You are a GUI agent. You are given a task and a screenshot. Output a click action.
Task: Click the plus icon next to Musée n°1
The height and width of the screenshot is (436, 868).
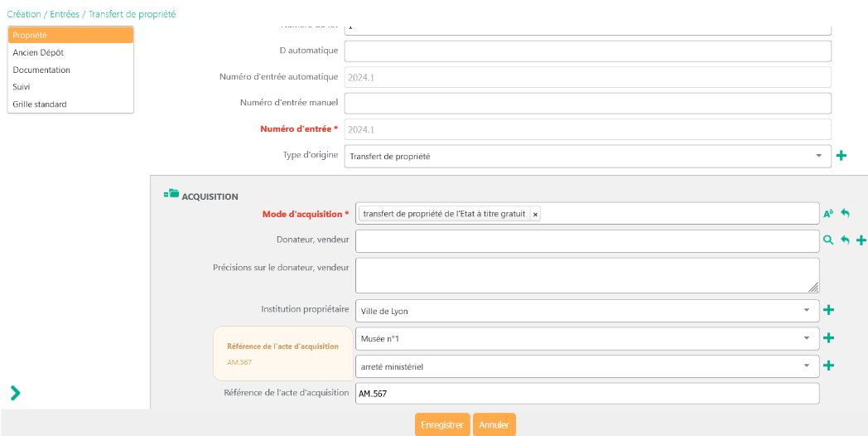[828, 338]
